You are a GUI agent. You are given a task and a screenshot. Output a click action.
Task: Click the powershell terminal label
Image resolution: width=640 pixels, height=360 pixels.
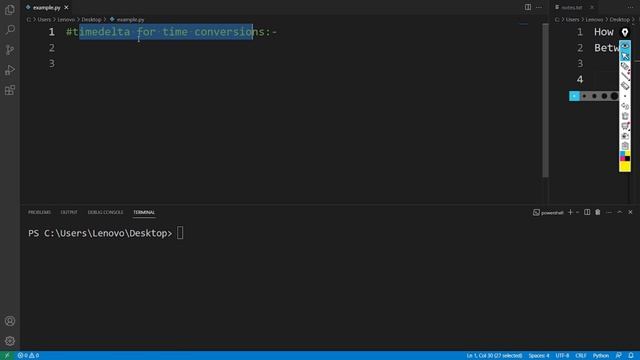[548, 213]
